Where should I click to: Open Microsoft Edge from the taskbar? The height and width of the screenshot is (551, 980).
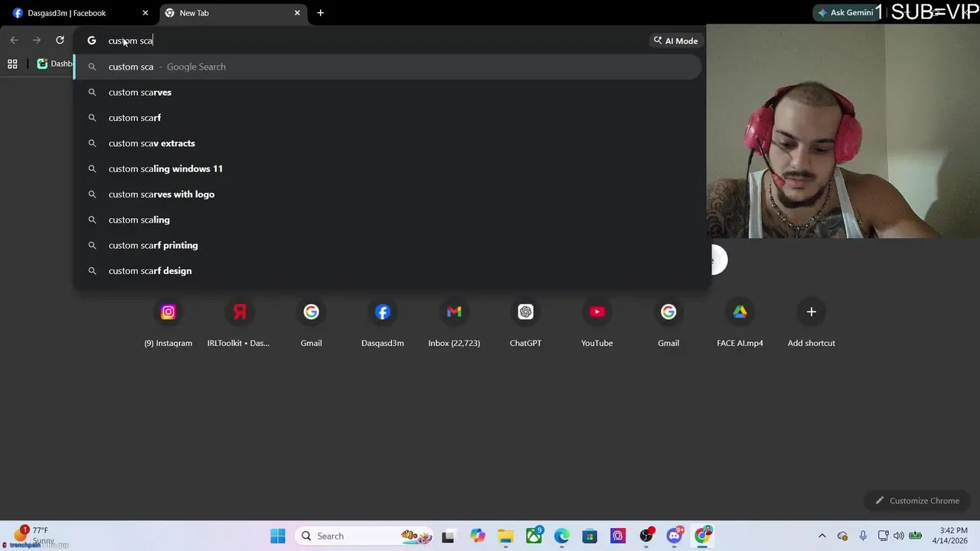click(x=562, y=536)
